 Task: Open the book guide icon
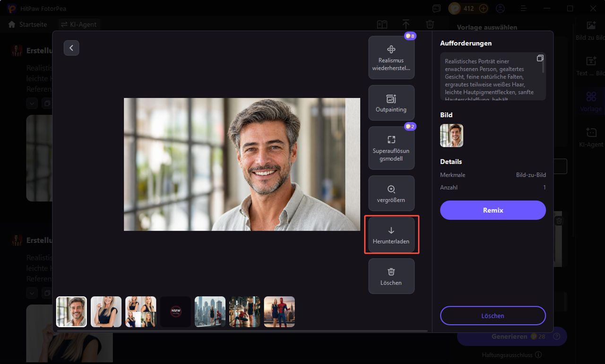coord(382,25)
